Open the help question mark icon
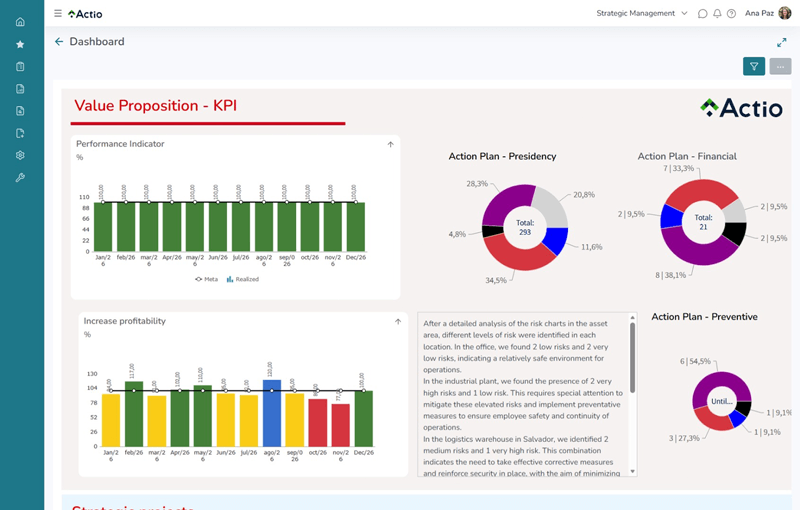800x510 pixels. (x=731, y=13)
